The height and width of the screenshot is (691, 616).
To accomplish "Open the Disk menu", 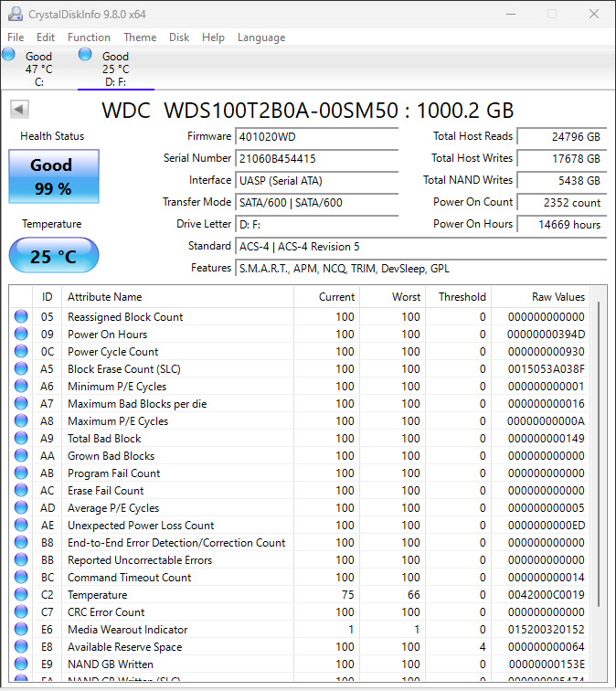I will coord(179,37).
